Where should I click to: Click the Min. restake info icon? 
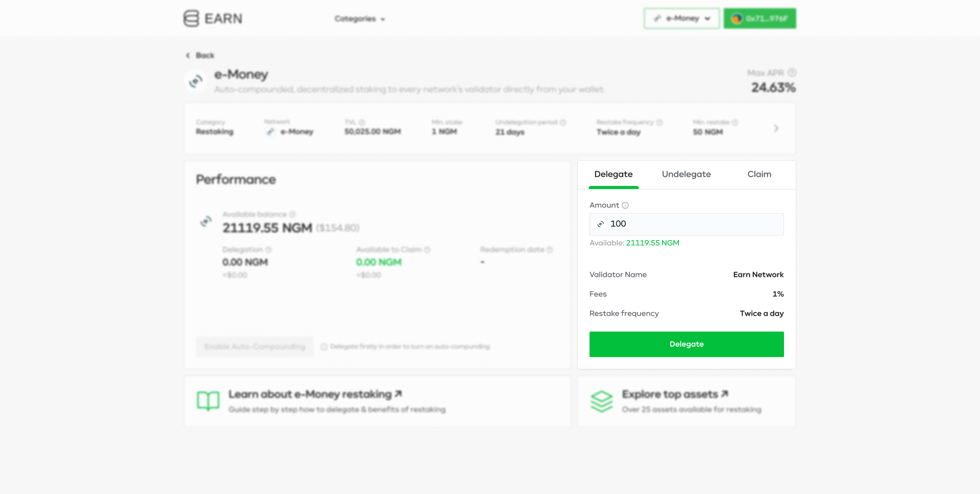click(735, 122)
